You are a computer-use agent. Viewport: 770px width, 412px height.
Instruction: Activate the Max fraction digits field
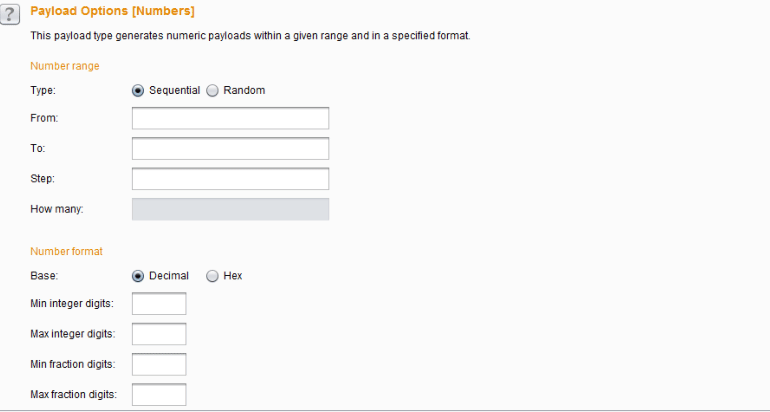tap(159, 394)
